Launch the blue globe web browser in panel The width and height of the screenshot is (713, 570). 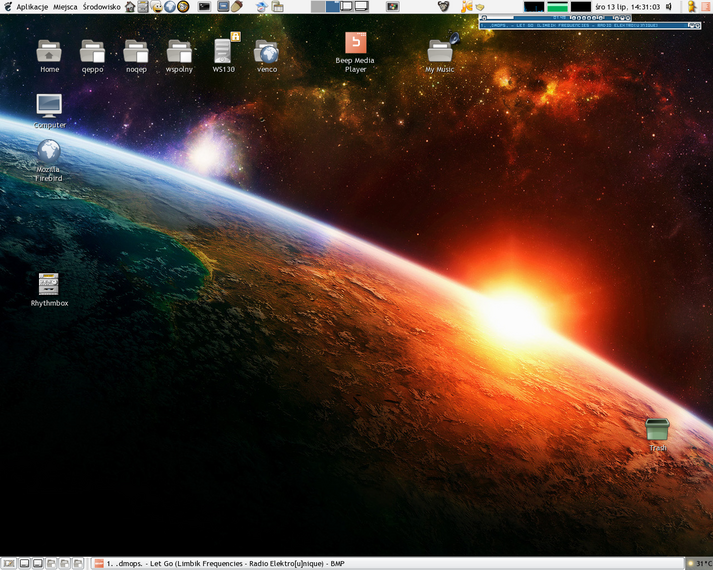click(170, 6)
